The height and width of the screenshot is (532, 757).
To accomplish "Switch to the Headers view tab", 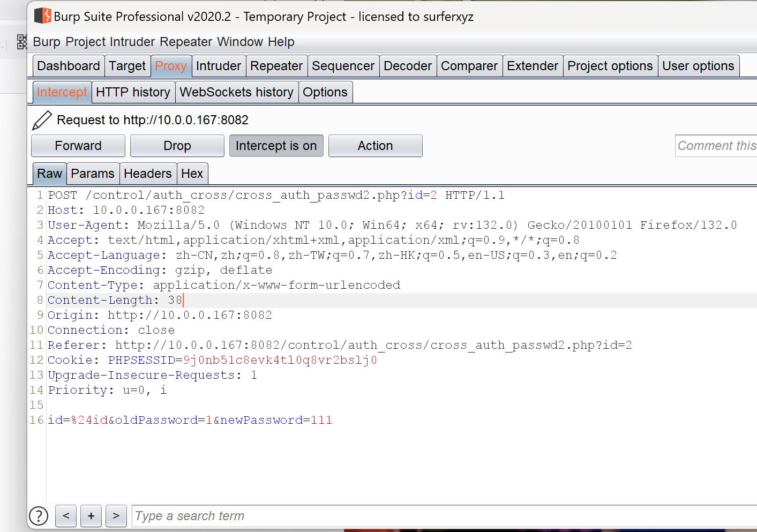I will point(148,174).
